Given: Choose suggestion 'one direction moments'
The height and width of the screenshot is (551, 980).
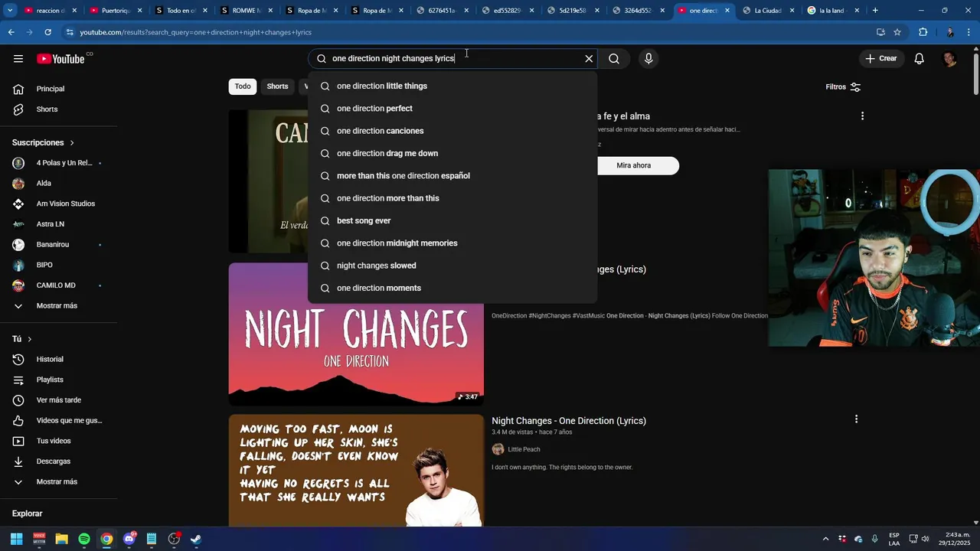Looking at the screenshot, I should [x=452, y=288].
